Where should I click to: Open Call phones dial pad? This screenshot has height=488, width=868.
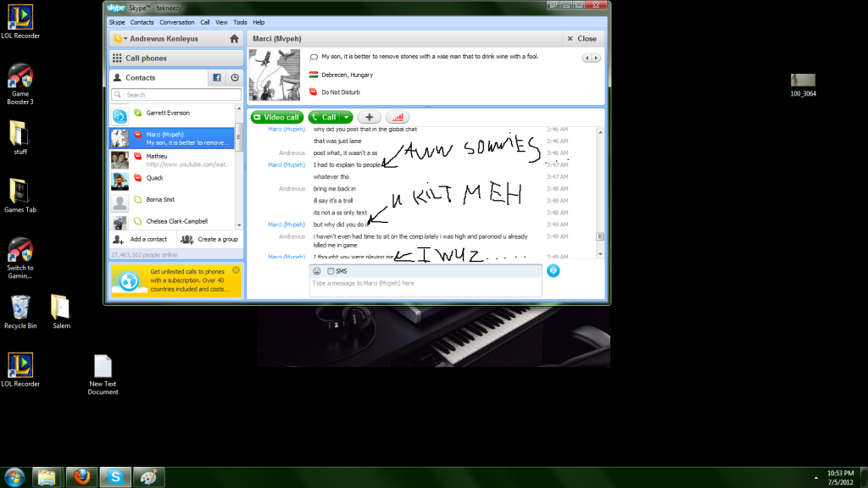click(176, 58)
